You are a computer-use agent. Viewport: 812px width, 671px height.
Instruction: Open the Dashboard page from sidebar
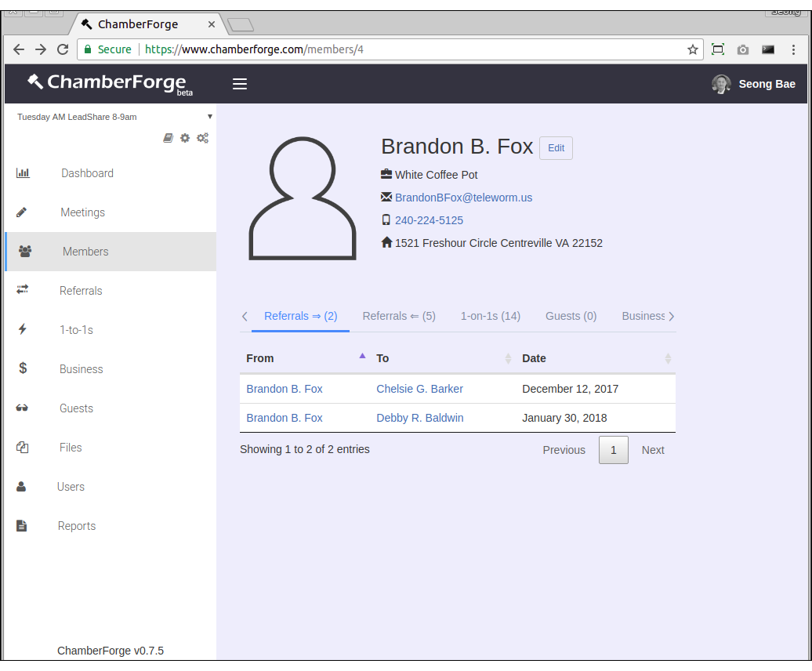87,173
